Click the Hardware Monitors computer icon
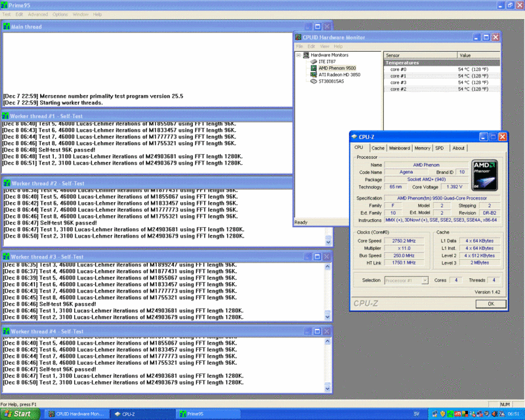 click(306, 55)
